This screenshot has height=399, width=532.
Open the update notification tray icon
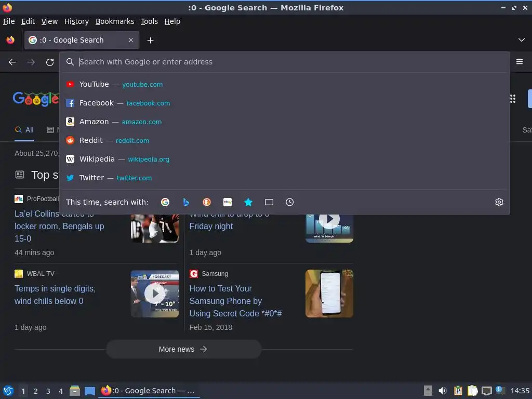tap(500, 390)
